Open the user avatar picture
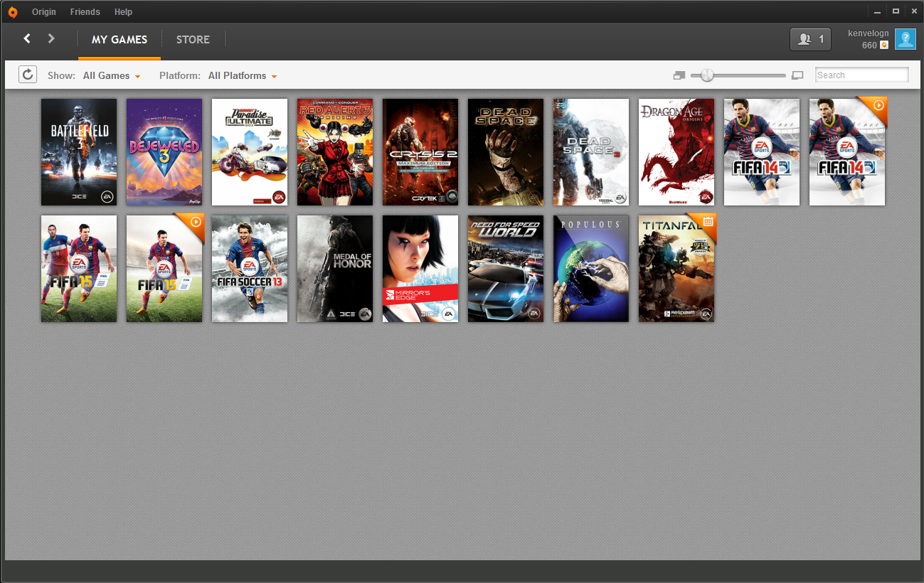Image resolution: width=924 pixels, height=583 pixels. (x=906, y=39)
